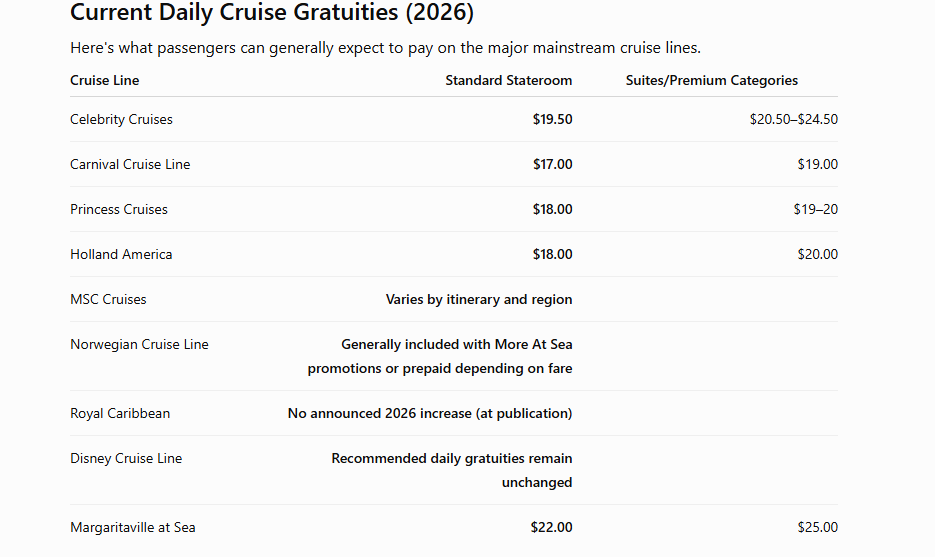This screenshot has width=935, height=557.
Task: Select the Suites/Premium Categories column header
Action: (x=711, y=81)
